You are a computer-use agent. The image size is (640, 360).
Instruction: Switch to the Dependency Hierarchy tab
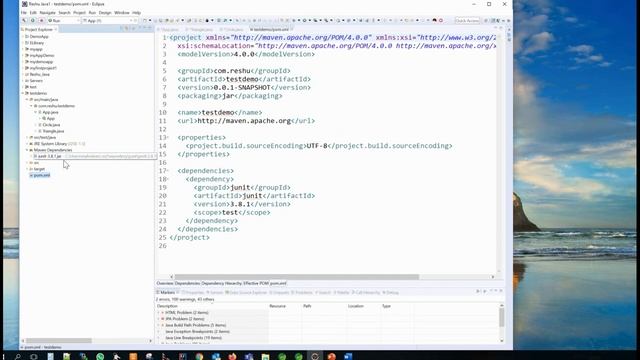point(222,283)
